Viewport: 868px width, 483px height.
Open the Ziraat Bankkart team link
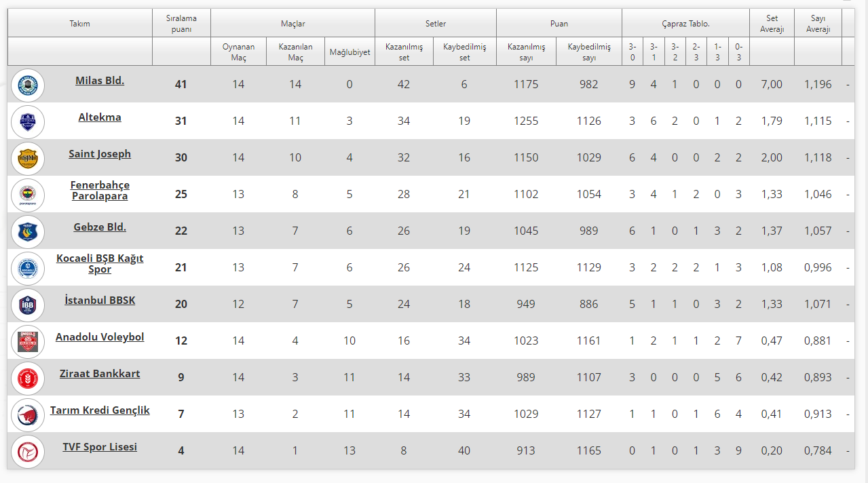pyautogui.click(x=100, y=374)
